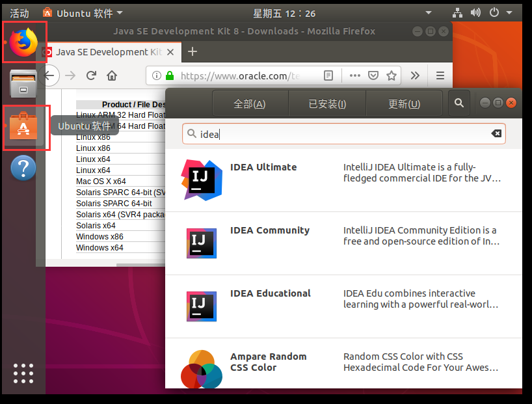Reload the Oracle page in Firefox

click(x=91, y=75)
